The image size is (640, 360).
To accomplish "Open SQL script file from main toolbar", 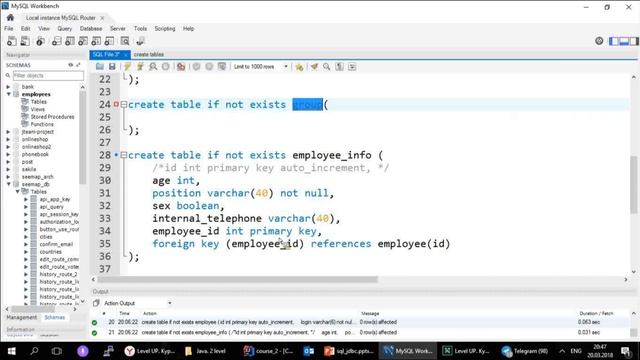I will point(25,41).
